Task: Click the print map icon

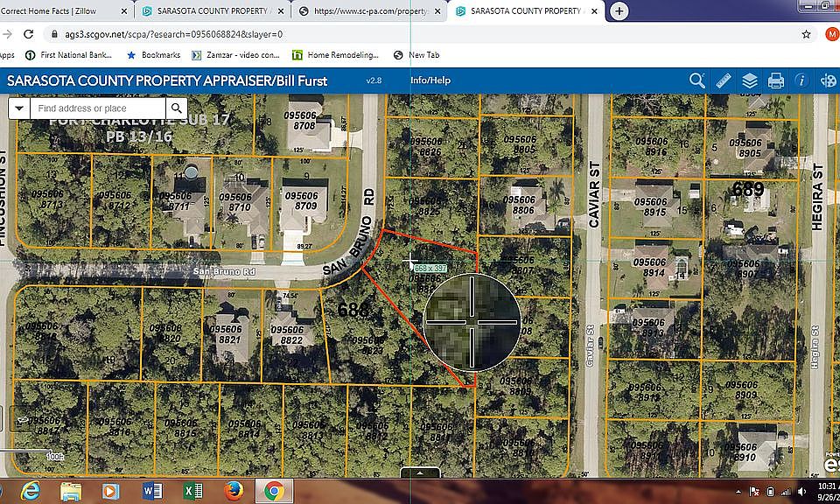Action: click(x=775, y=80)
